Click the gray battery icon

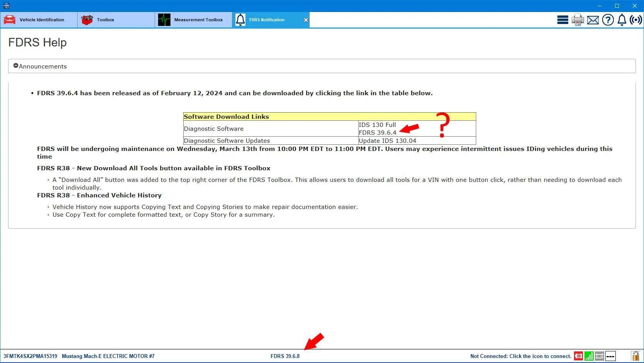(x=600, y=356)
